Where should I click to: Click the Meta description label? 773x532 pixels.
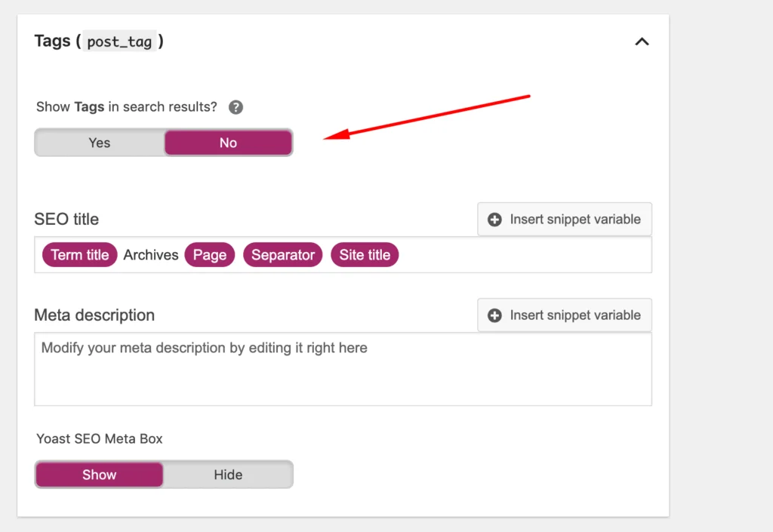(x=94, y=315)
